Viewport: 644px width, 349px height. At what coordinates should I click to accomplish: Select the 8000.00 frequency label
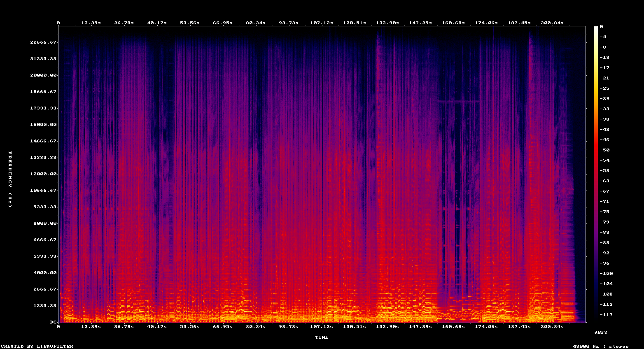pyautogui.click(x=45, y=223)
